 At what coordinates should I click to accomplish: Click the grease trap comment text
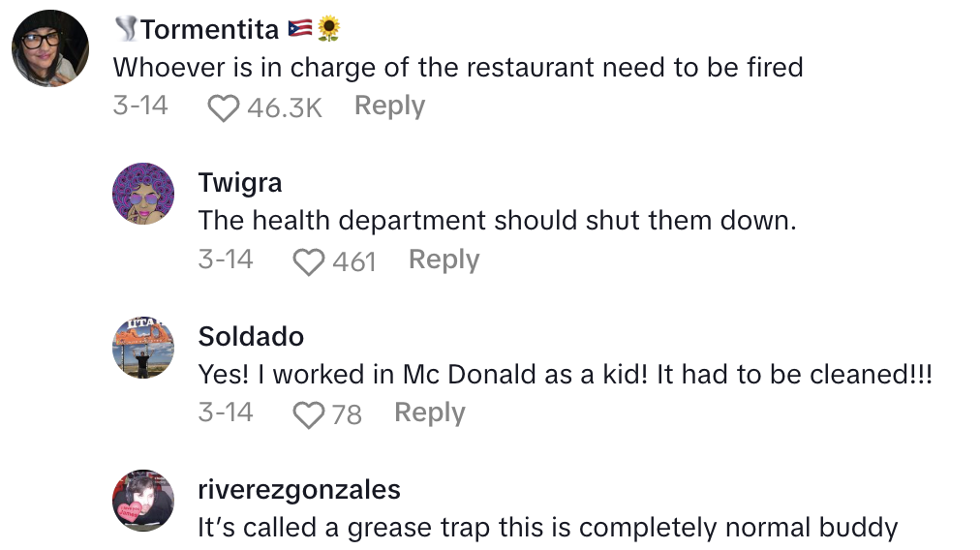pyautogui.click(x=548, y=529)
